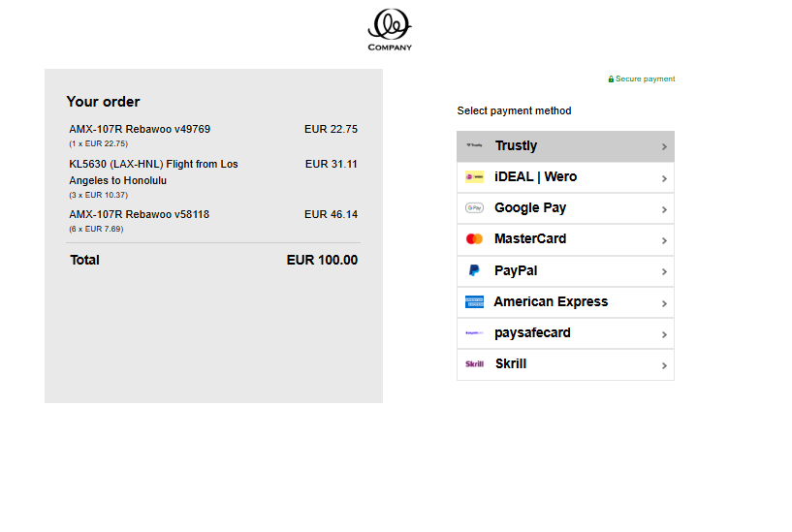Image resolution: width=792 pixels, height=532 pixels.
Task: Select iDEAL | Wero payment option
Action: [565, 177]
